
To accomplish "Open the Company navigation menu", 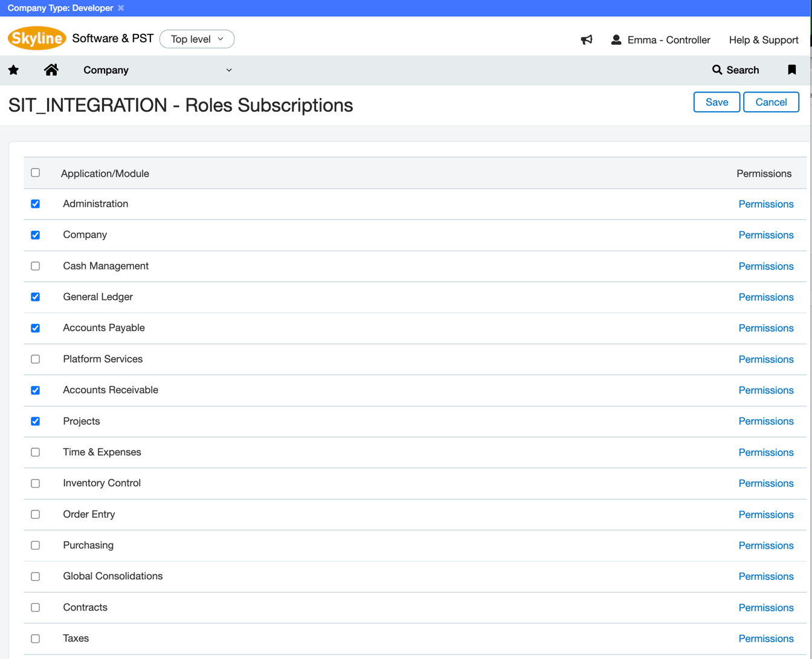I will point(106,70).
